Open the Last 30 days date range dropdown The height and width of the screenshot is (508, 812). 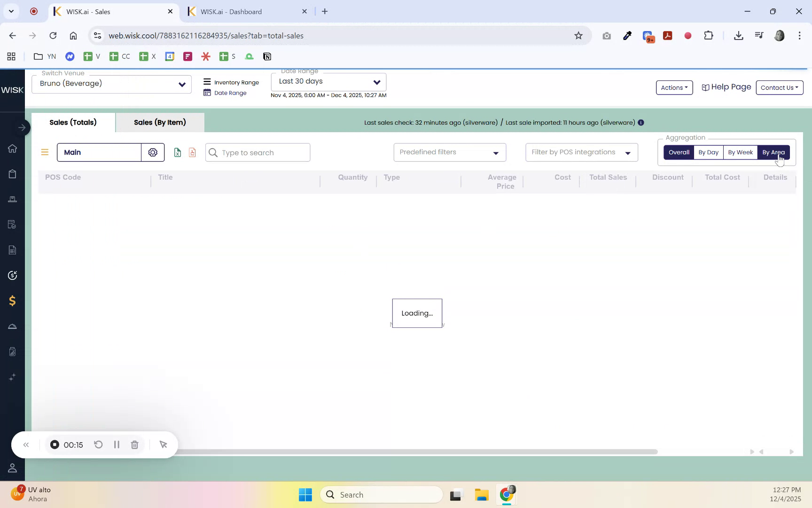click(x=376, y=81)
